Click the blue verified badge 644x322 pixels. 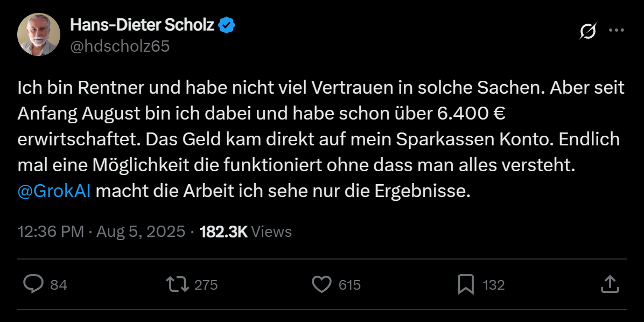227,25
